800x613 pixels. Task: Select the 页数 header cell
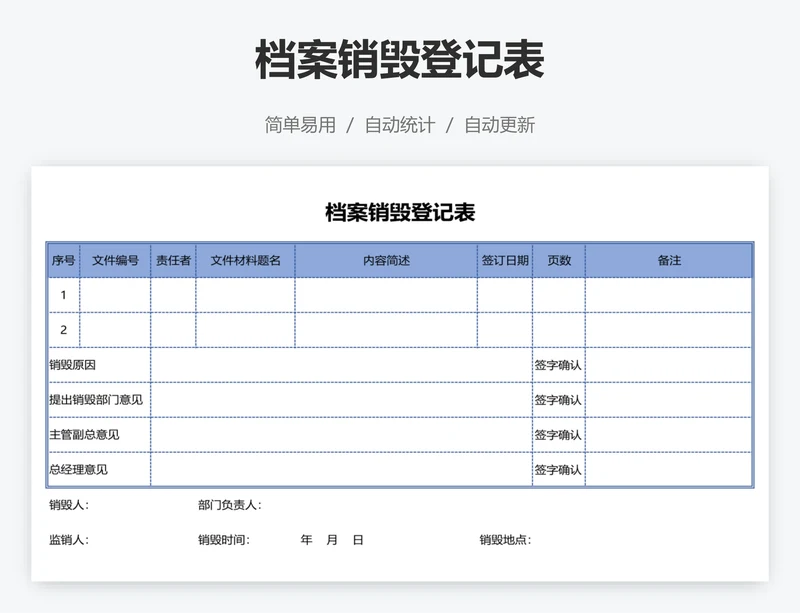coord(559,261)
